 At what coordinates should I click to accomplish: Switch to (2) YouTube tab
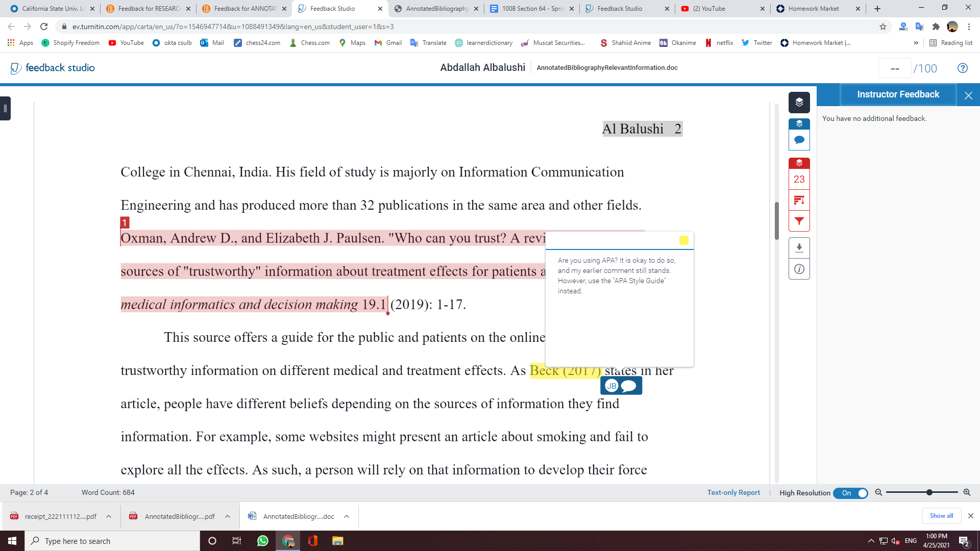pos(723,9)
